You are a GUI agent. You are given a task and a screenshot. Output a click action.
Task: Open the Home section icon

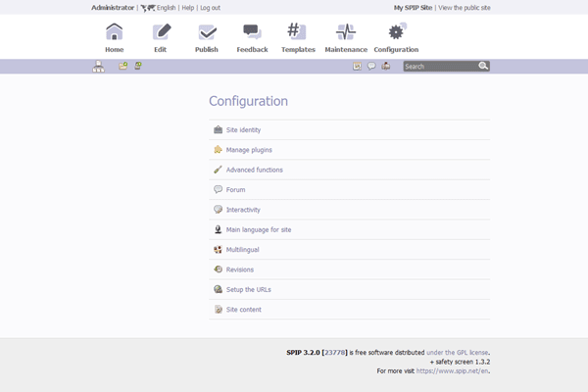click(x=115, y=32)
